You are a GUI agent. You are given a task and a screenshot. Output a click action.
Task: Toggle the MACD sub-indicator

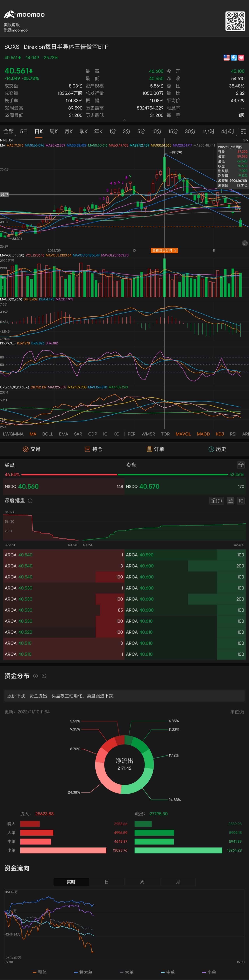(x=203, y=434)
